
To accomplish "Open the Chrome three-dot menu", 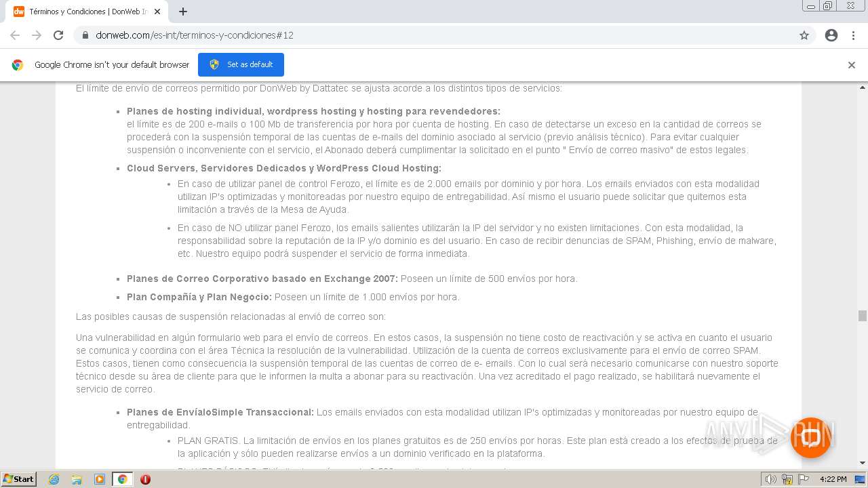I will pos(853,35).
